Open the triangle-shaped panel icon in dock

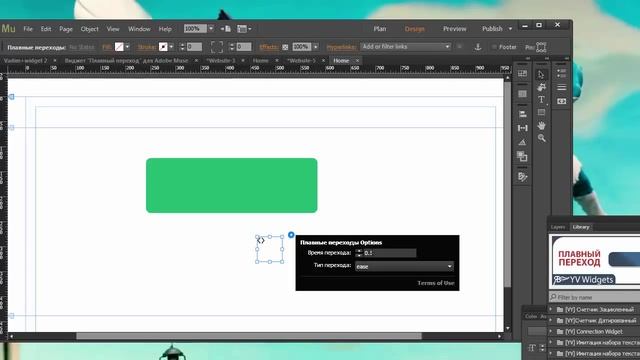[x=522, y=142]
